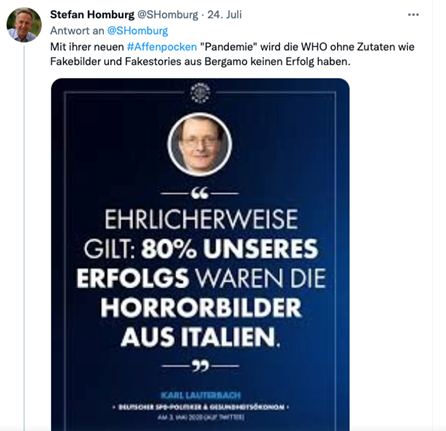Click the AUS ITALIEN line in the image
The width and height of the screenshot is (446, 431).
(x=200, y=337)
